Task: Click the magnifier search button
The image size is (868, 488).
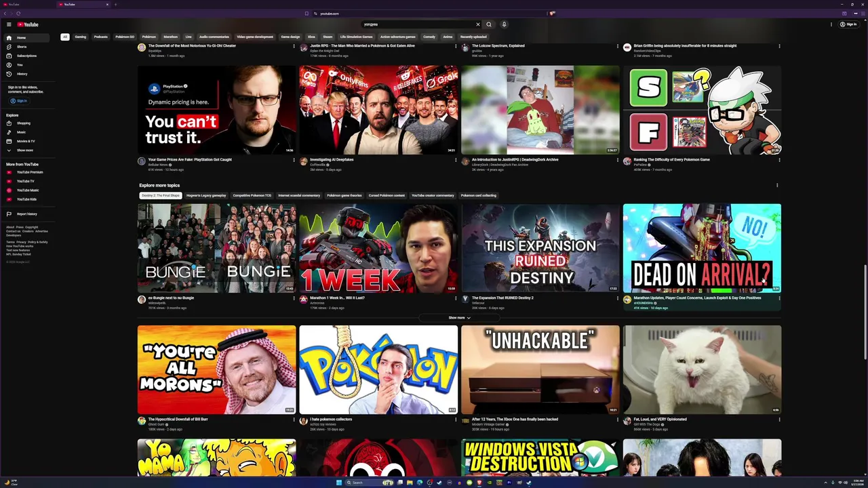Action: (488, 24)
